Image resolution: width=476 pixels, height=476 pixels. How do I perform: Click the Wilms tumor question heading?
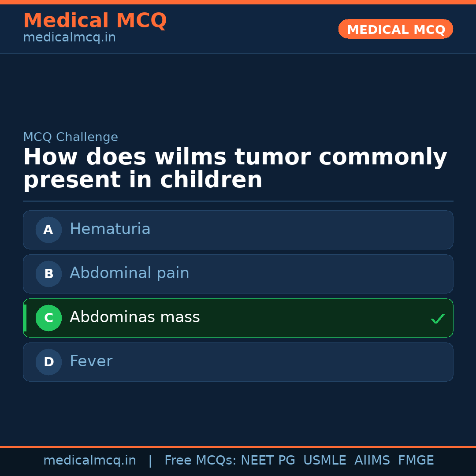click(x=235, y=169)
